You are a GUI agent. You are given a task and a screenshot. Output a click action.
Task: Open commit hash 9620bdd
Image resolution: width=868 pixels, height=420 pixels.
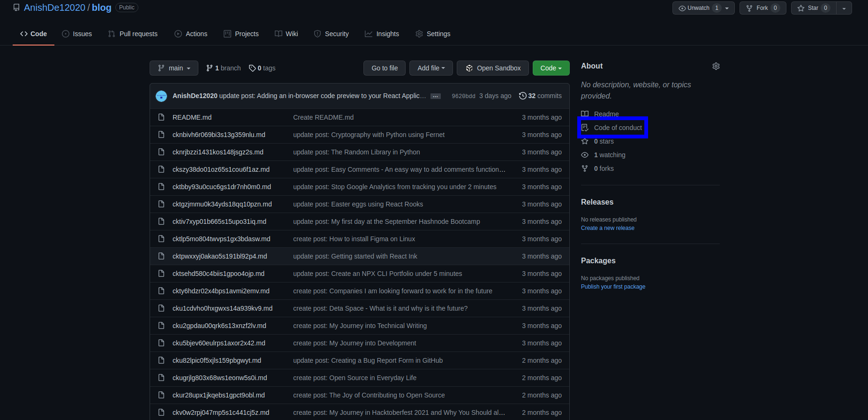pos(463,96)
